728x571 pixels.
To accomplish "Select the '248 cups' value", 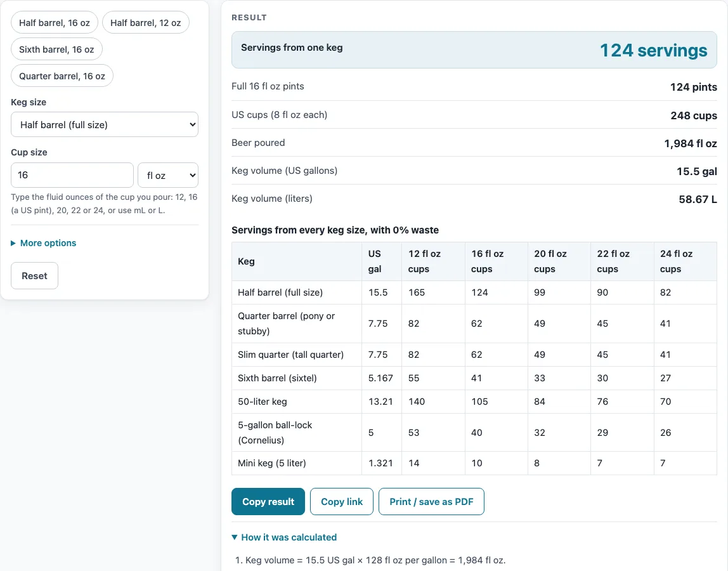I will (694, 115).
